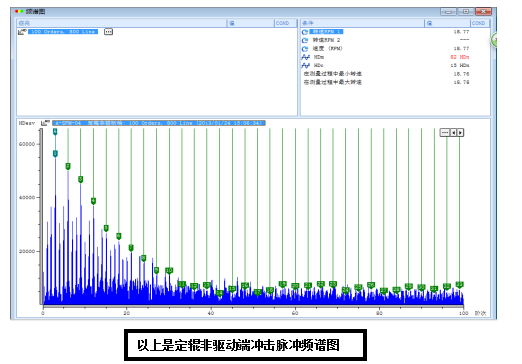Image resolution: width=522 pixels, height=364 pixels.
Task: Click the red HDm value 82
Action: click(459, 57)
